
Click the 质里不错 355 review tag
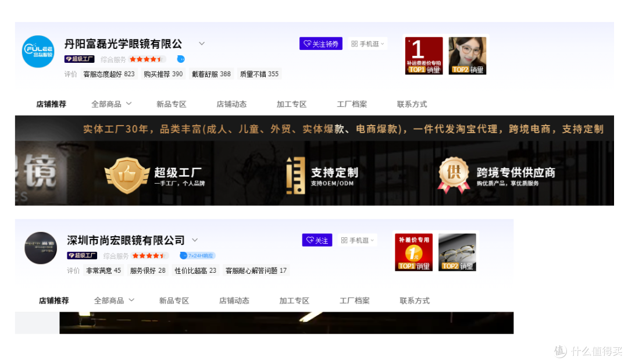click(259, 74)
